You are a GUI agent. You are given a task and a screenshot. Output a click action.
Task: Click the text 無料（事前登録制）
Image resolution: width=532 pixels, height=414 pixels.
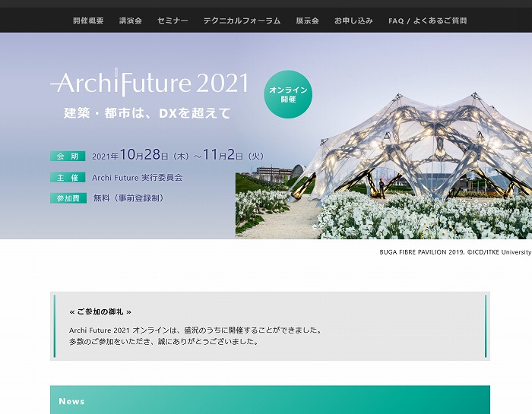point(129,198)
